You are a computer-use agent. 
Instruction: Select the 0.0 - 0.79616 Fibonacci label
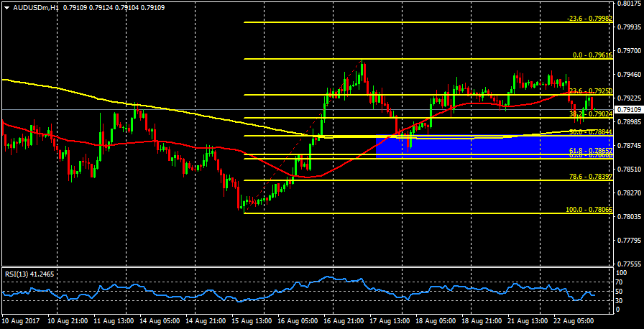(x=591, y=55)
